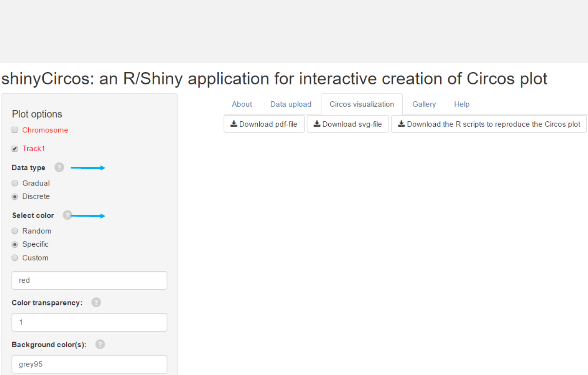The image size is (588, 375).
Task: Choose the Random color option
Action: [15, 231]
